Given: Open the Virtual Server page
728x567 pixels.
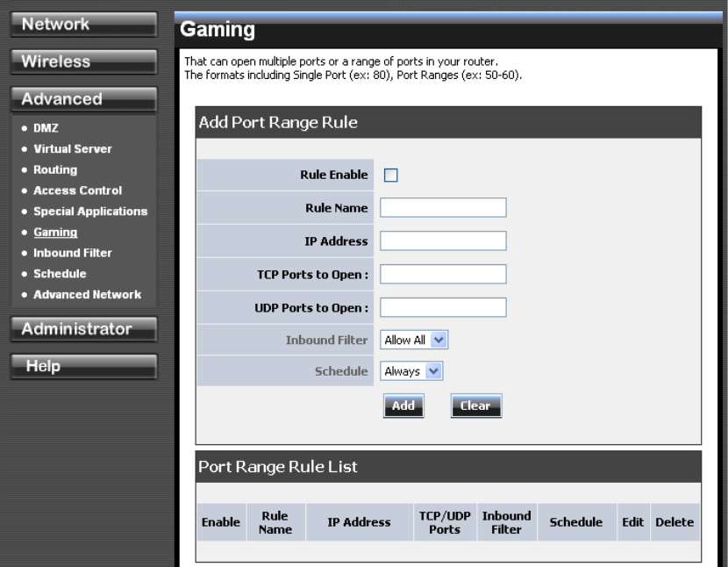Looking at the screenshot, I should tap(73, 148).
